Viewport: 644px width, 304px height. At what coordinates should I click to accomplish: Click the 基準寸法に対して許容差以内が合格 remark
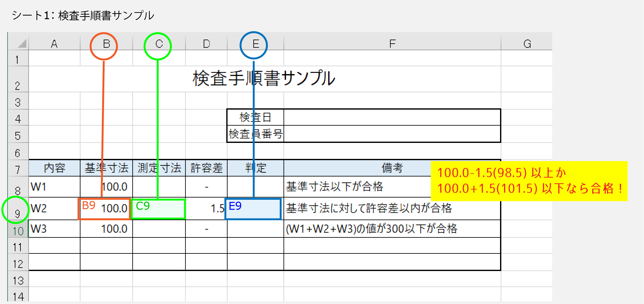coord(392,209)
